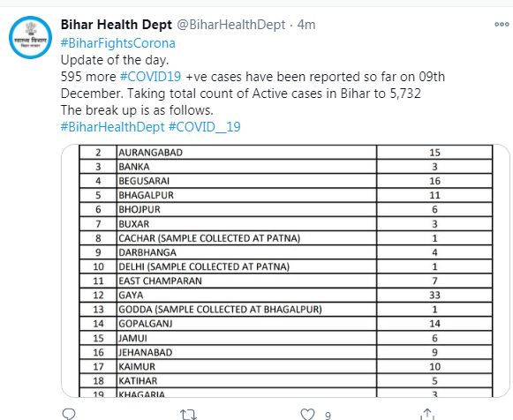Click the @BiharHealthDept handle
Viewport: 513px width, 420px height.
(x=231, y=25)
